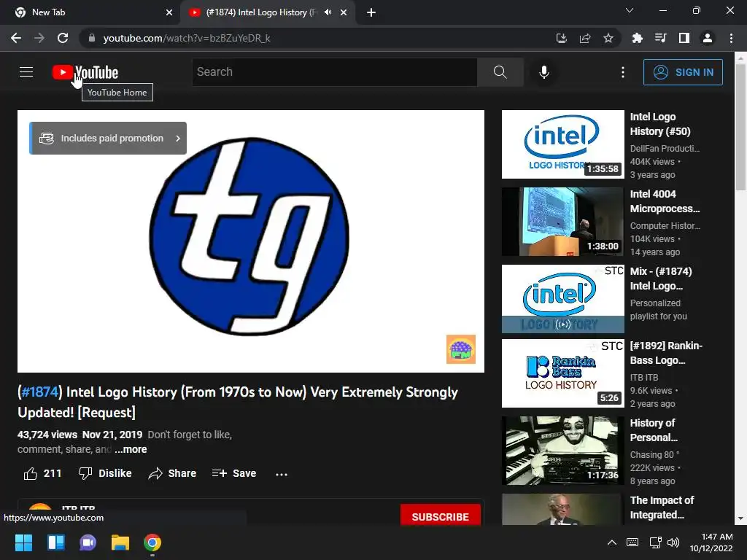Click the title Intel Logo History (#50)
This screenshot has width=747, height=560.
pyautogui.click(x=659, y=124)
